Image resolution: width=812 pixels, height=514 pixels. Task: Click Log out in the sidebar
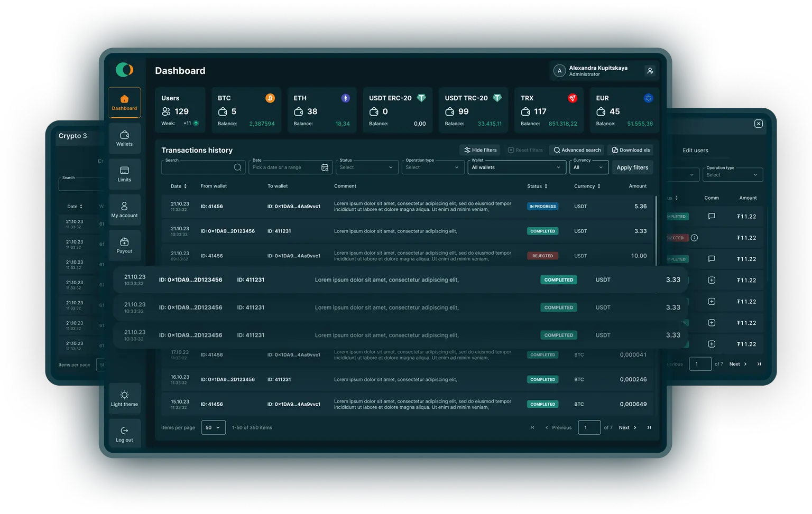pos(124,434)
